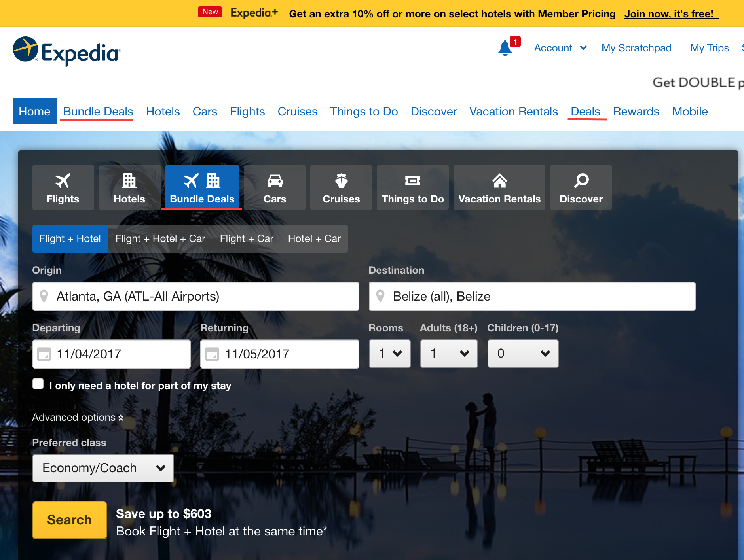Open Things to Do in top navigation
744x560 pixels.
pos(364,112)
